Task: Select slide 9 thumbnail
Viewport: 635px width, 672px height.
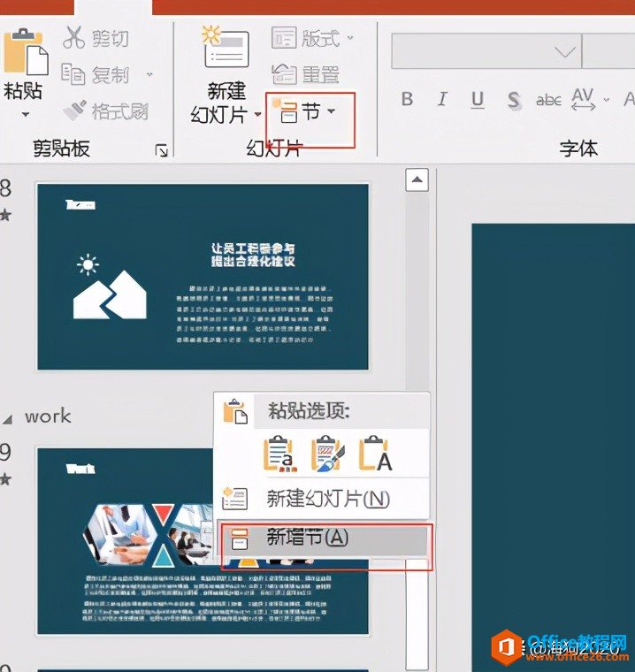Action: tap(203, 541)
